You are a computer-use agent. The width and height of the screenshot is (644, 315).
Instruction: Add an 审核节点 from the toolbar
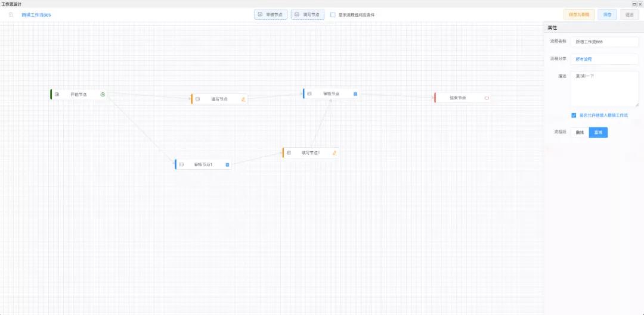click(271, 15)
